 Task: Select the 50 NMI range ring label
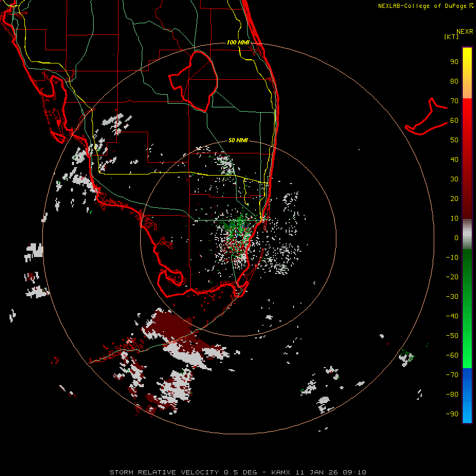click(238, 140)
